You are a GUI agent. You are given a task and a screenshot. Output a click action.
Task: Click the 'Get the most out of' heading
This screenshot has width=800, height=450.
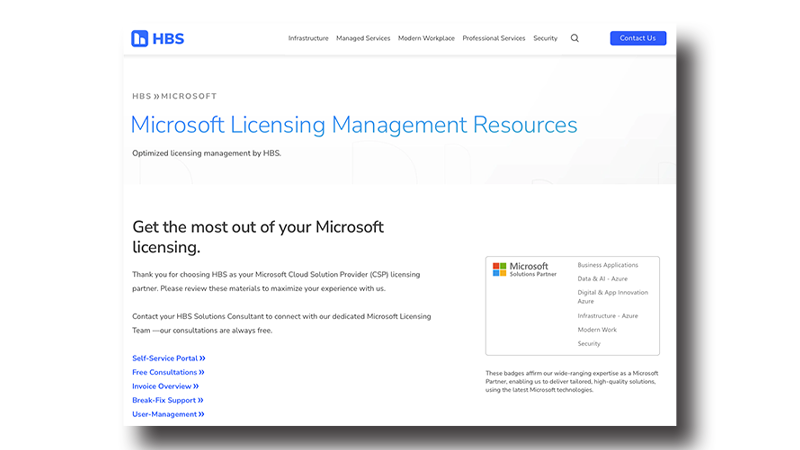[258, 237]
